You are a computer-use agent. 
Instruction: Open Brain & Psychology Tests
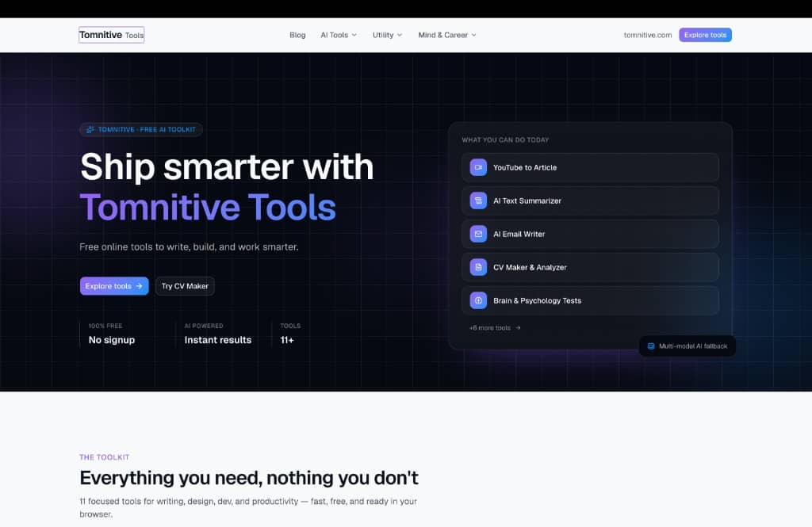(590, 300)
